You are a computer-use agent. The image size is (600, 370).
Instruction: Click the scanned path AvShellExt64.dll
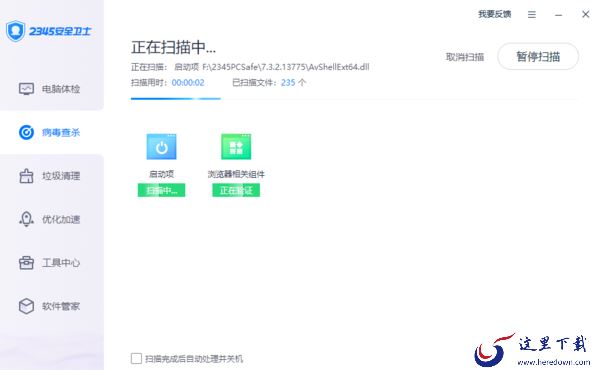pyautogui.click(x=285, y=67)
